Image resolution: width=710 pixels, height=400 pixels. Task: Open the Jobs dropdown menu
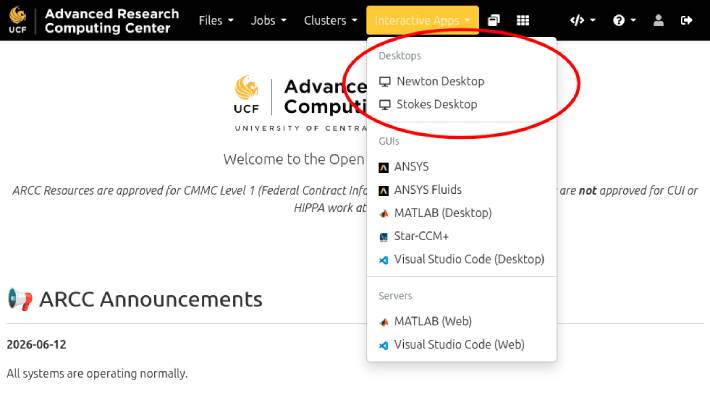(x=269, y=20)
